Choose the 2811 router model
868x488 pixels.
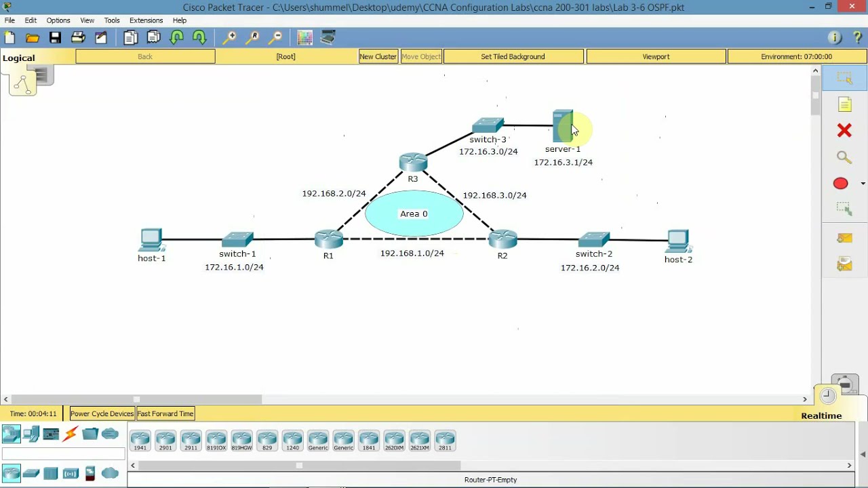coord(445,441)
